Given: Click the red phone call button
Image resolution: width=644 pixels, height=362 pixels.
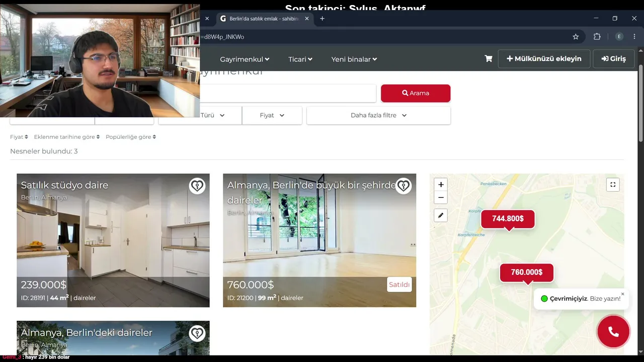Looking at the screenshot, I should tap(613, 331).
